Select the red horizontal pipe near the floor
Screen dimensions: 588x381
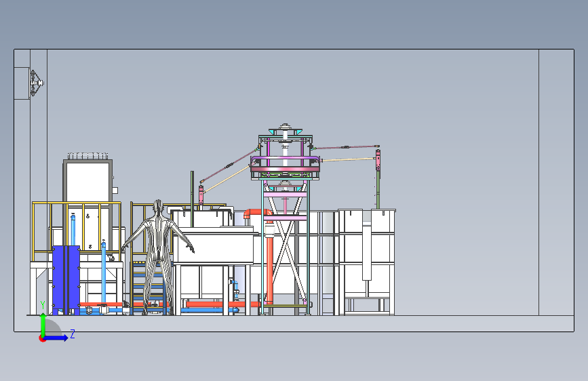[221, 304]
